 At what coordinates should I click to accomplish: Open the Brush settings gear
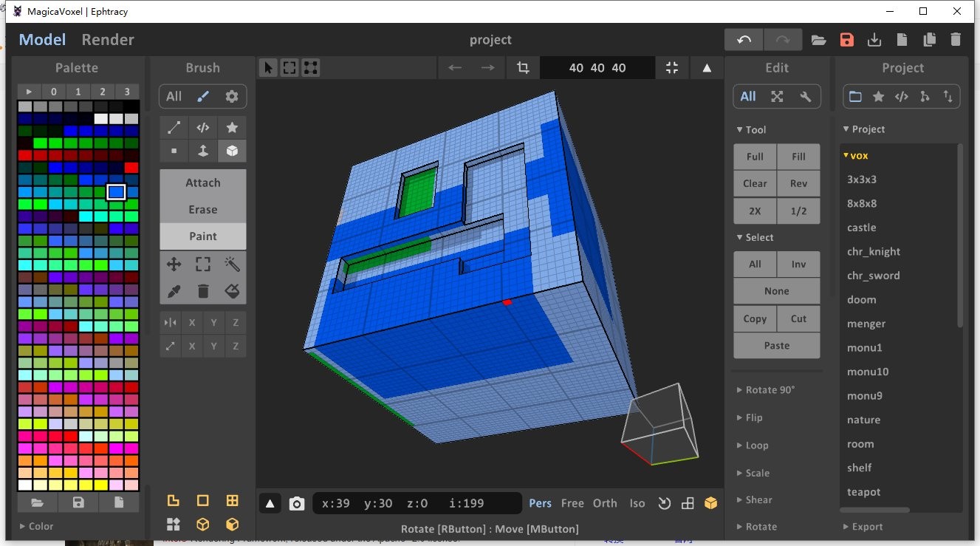pos(232,96)
